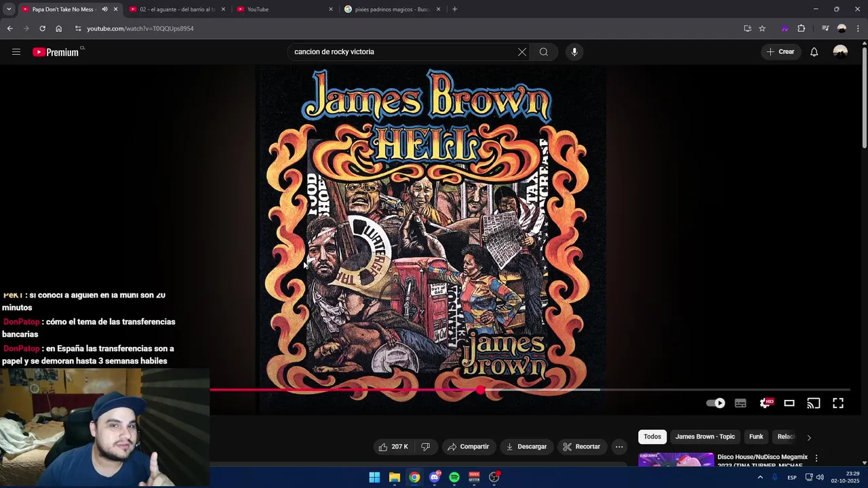Mute the Papa Don't Take No Mess tab

click(104, 9)
